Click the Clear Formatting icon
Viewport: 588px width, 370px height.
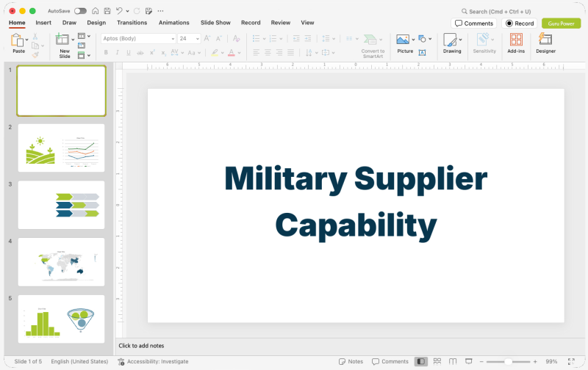pyautogui.click(x=236, y=38)
